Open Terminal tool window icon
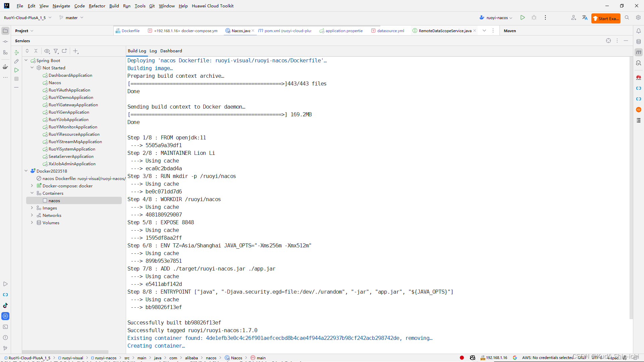Image resolution: width=644 pixels, height=362 pixels. coord(5,327)
